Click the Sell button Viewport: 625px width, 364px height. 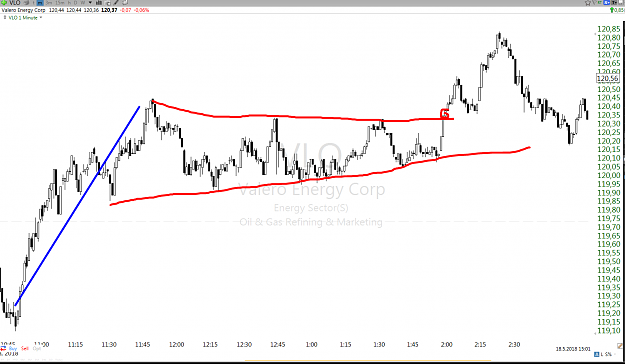(x=25, y=348)
